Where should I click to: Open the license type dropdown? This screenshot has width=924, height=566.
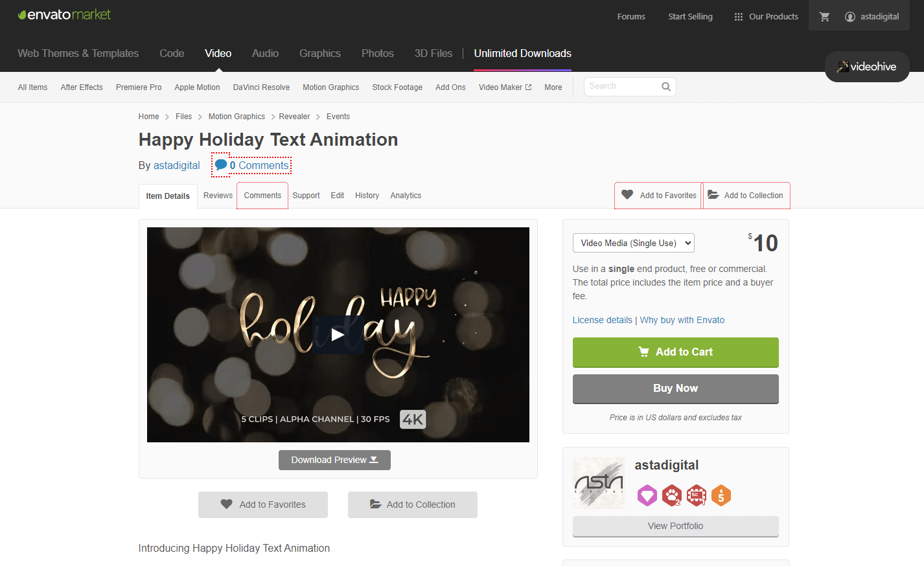[x=634, y=243]
